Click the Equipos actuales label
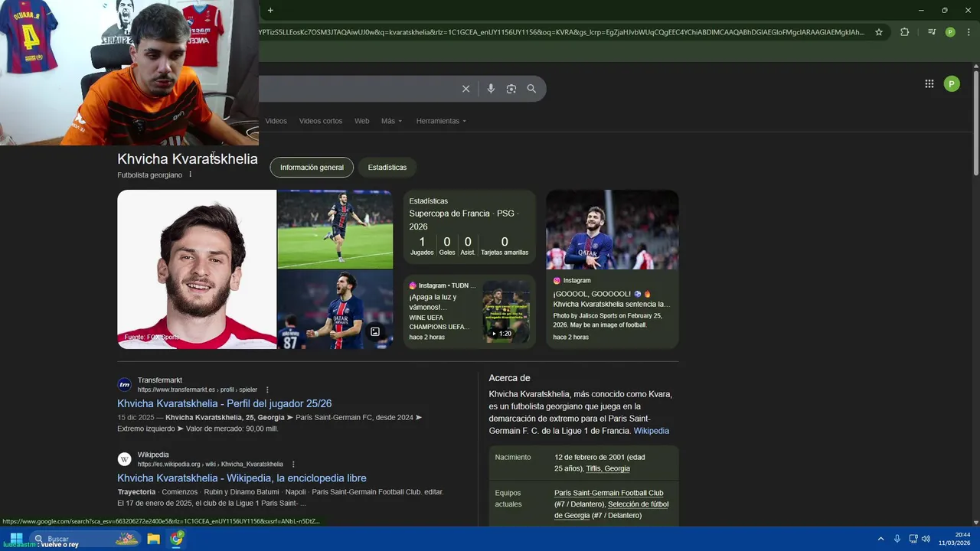The height and width of the screenshot is (551, 980). tap(509, 498)
